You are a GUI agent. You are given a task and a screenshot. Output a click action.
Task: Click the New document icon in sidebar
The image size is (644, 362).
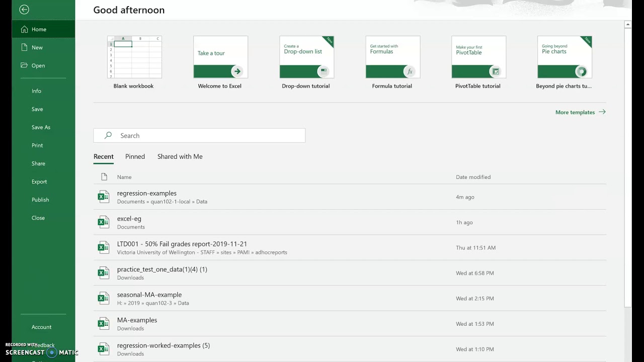(x=24, y=47)
